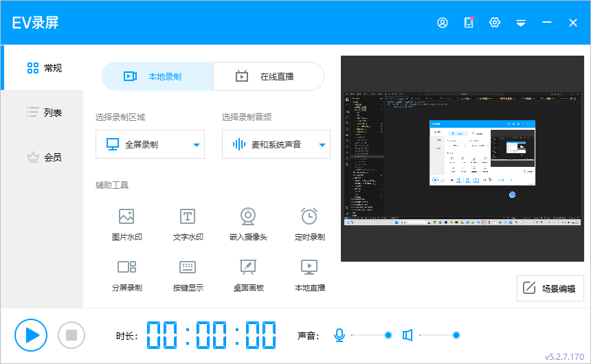Enable the 按键显示 keystroke display tool
This screenshot has height=364, width=591.
pos(188,274)
